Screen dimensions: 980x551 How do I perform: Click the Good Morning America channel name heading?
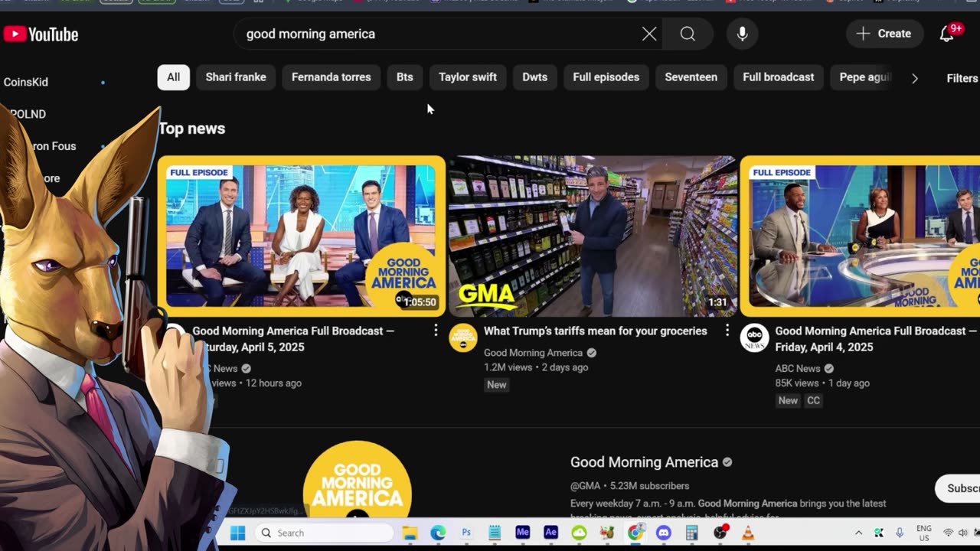645,462
